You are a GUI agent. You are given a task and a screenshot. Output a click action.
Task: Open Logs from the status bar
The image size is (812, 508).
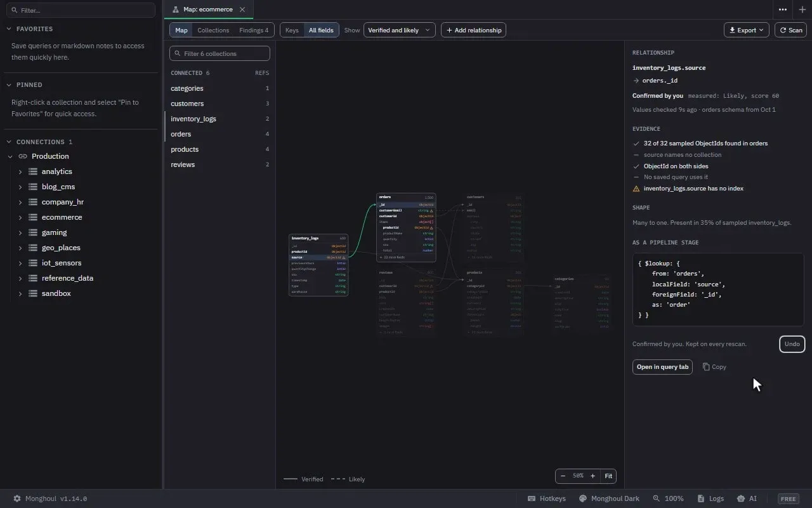pyautogui.click(x=710, y=498)
